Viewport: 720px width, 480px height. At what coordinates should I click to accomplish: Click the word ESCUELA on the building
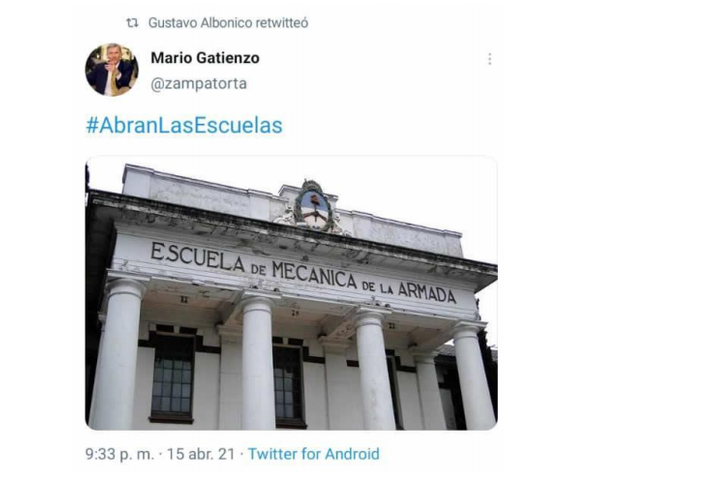198,257
